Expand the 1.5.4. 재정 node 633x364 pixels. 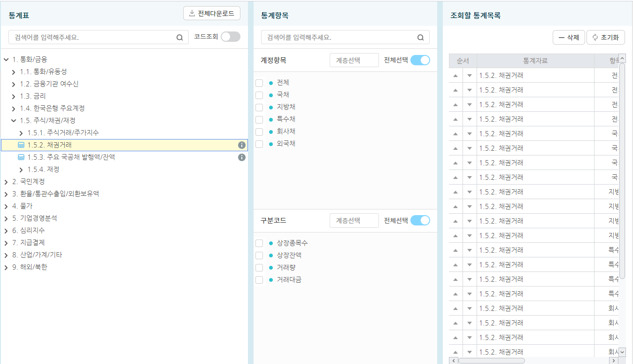[21, 170]
